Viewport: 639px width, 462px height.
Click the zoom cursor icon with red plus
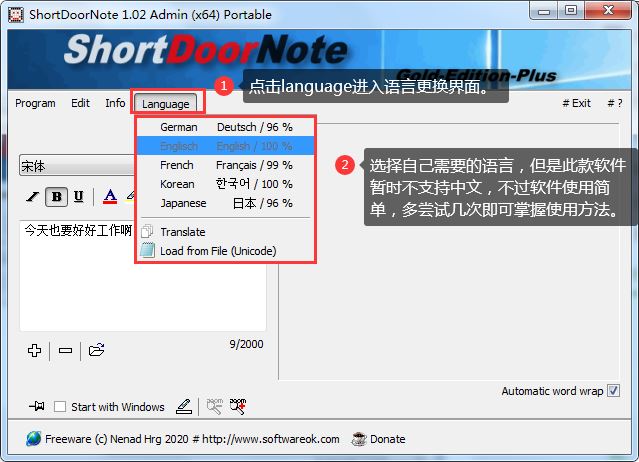click(x=238, y=406)
